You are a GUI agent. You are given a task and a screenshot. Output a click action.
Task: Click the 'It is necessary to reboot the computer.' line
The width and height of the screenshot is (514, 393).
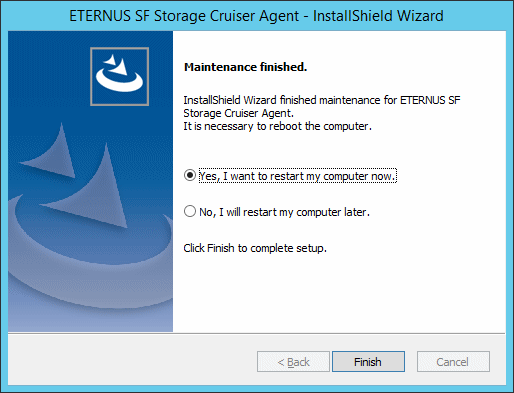(277, 126)
